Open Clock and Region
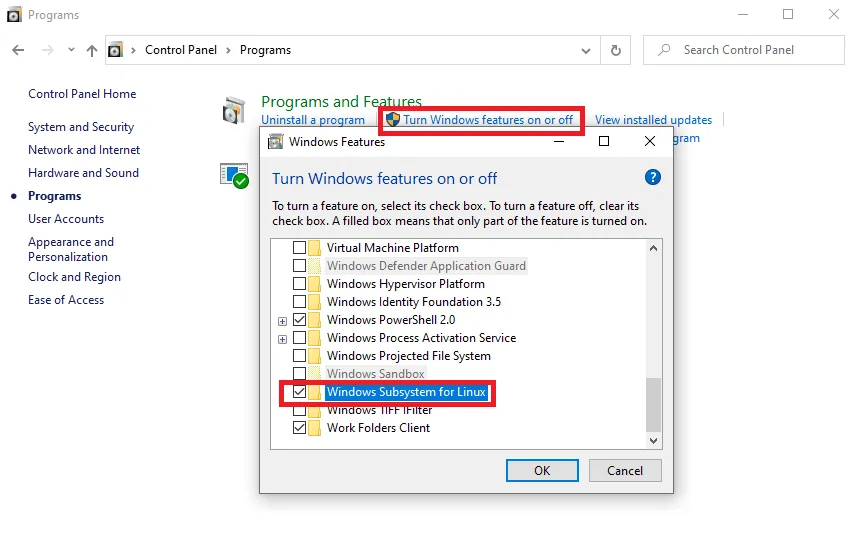 74,277
